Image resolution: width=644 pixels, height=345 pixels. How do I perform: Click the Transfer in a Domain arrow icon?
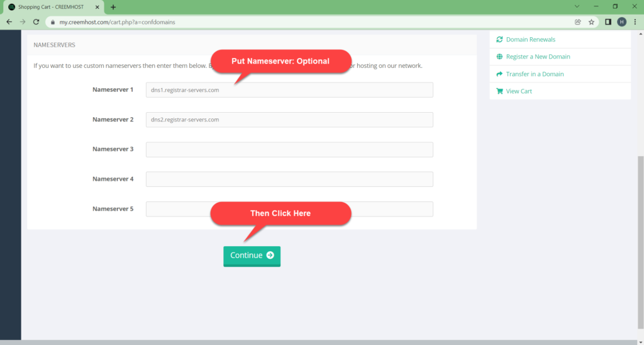coord(499,74)
